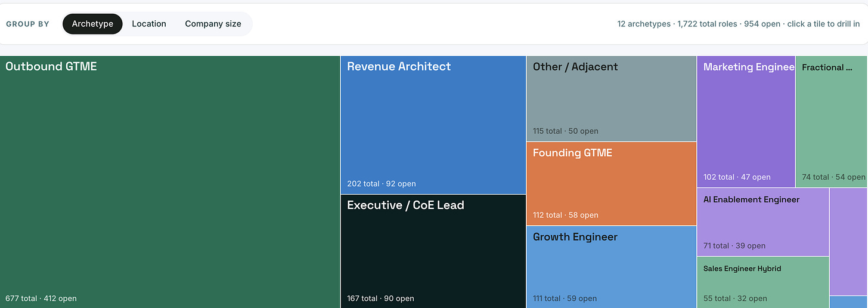Click the unlabeled light purple tile

pyautogui.click(x=849, y=242)
